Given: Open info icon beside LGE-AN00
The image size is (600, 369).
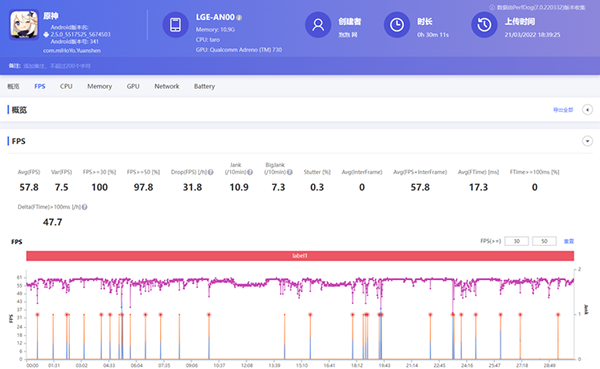Looking at the screenshot, I should click(x=239, y=18).
